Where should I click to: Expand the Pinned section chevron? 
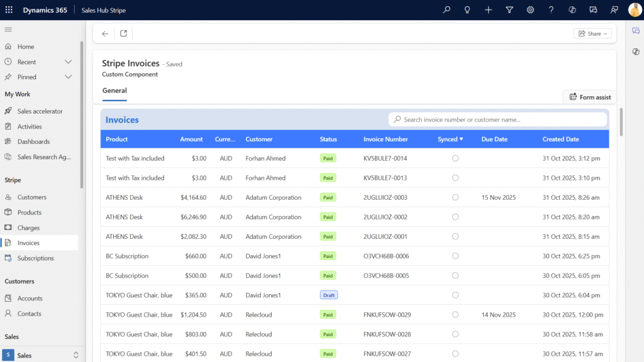[x=69, y=77]
